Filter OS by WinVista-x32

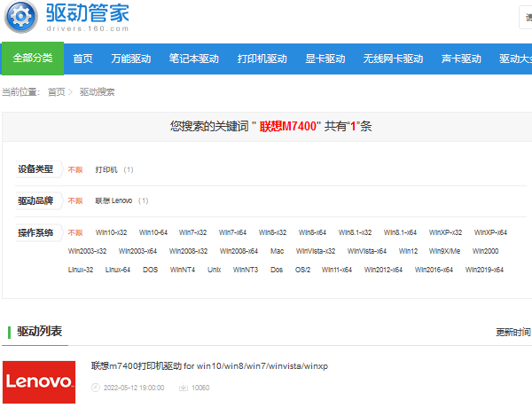(316, 251)
